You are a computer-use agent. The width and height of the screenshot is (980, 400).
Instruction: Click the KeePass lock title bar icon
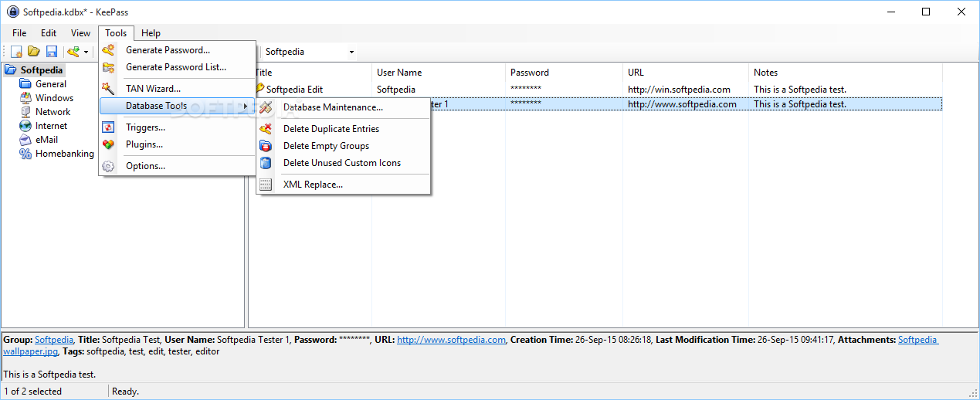pyautogui.click(x=12, y=12)
